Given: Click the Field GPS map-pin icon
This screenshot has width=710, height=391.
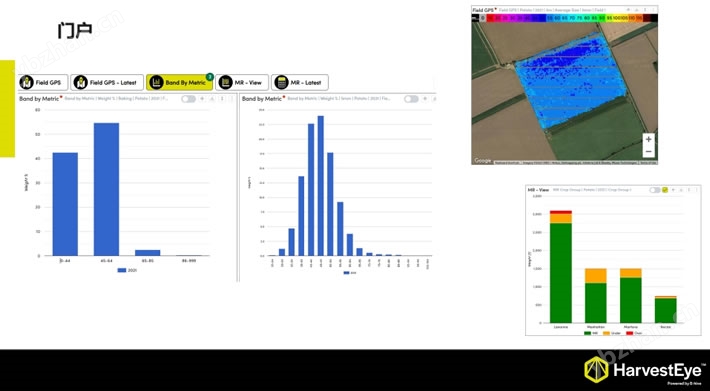Looking at the screenshot, I should pyautogui.click(x=27, y=82).
